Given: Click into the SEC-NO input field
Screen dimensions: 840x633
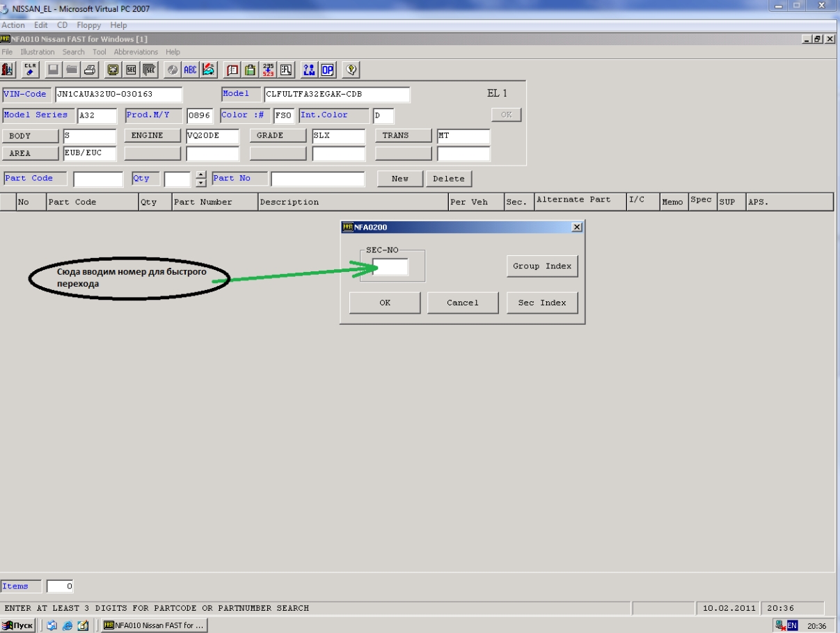Looking at the screenshot, I should click(x=390, y=266).
